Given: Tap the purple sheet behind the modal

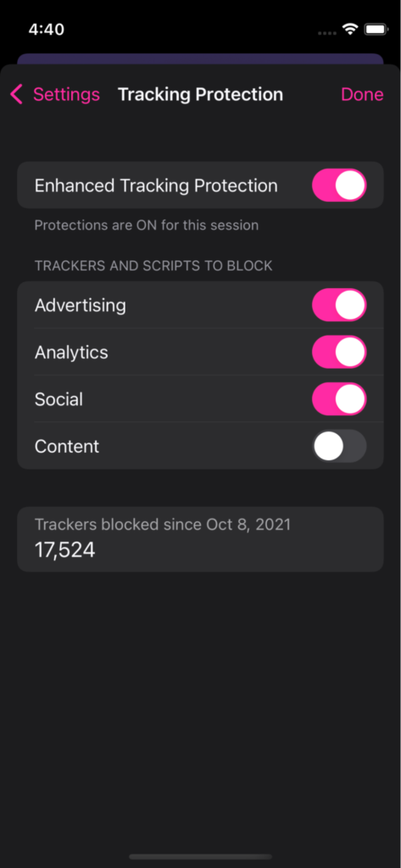Looking at the screenshot, I should tap(200, 58).
